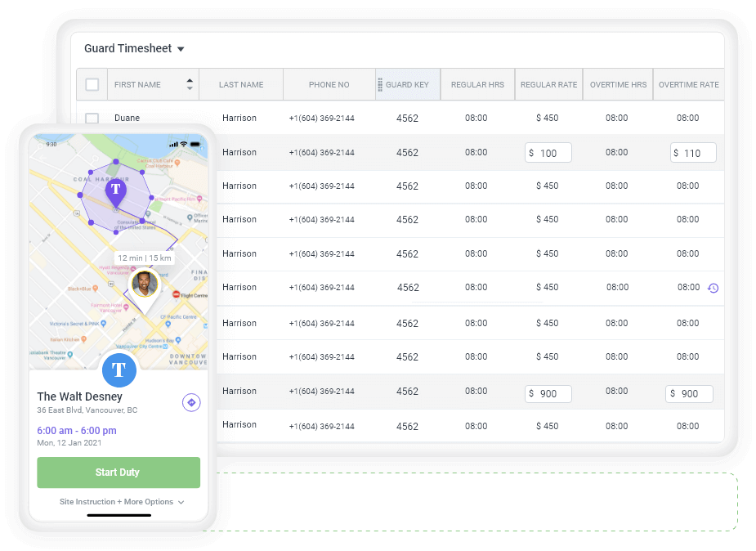Open directions with the navigation compass icon
This screenshot has width=756, height=551.
(191, 402)
